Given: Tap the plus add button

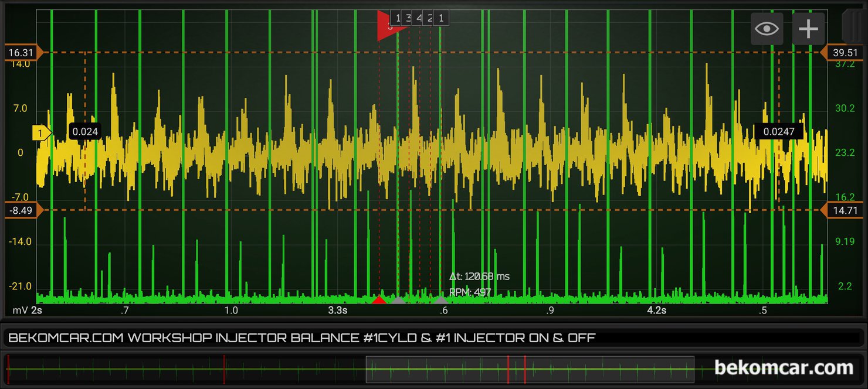Looking at the screenshot, I should [809, 29].
